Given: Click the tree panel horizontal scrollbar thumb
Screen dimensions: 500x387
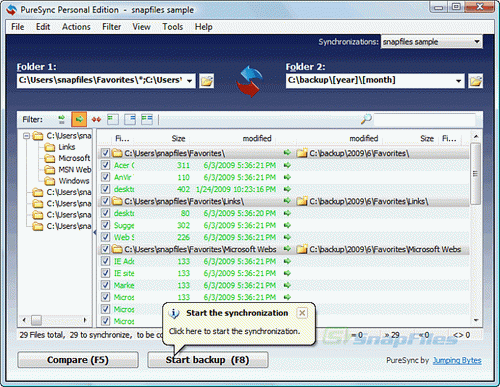Looking at the screenshot, I should [36, 320].
